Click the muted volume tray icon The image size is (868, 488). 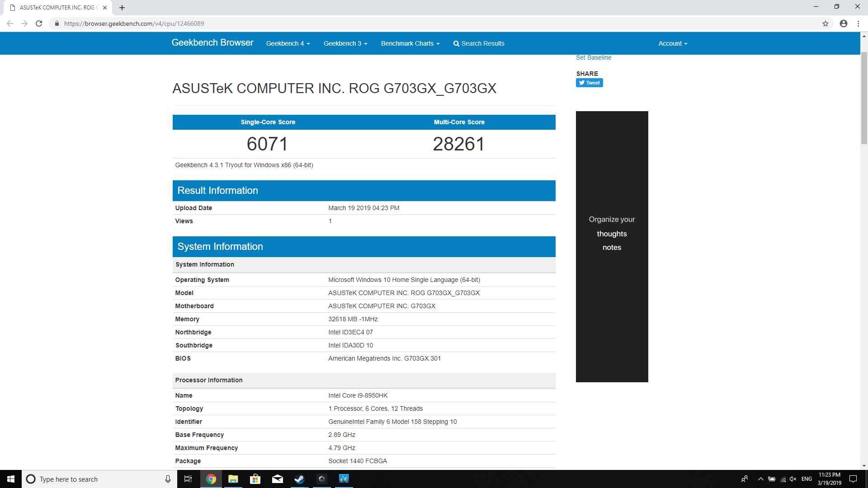793,479
